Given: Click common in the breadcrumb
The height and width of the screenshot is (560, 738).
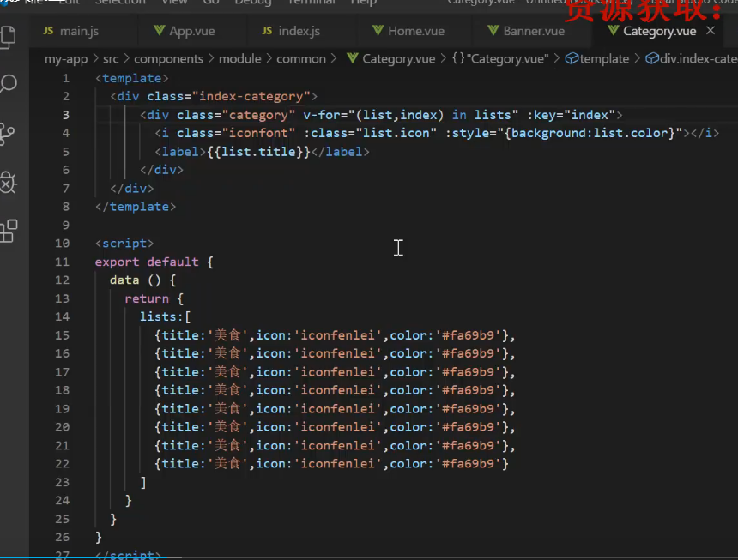Looking at the screenshot, I should click(300, 59).
